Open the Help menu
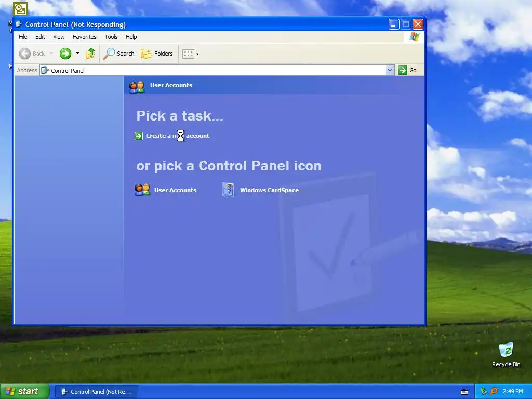Viewport: 532px width, 399px height. tap(131, 37)
